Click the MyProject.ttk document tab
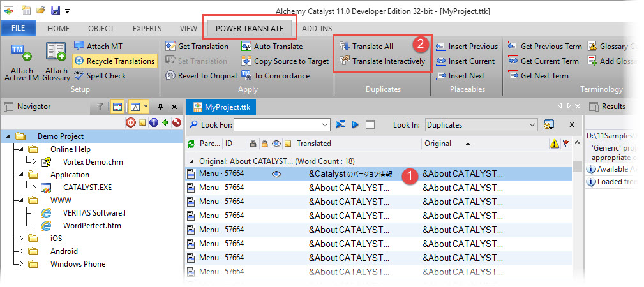 click(x=221, y=107)
